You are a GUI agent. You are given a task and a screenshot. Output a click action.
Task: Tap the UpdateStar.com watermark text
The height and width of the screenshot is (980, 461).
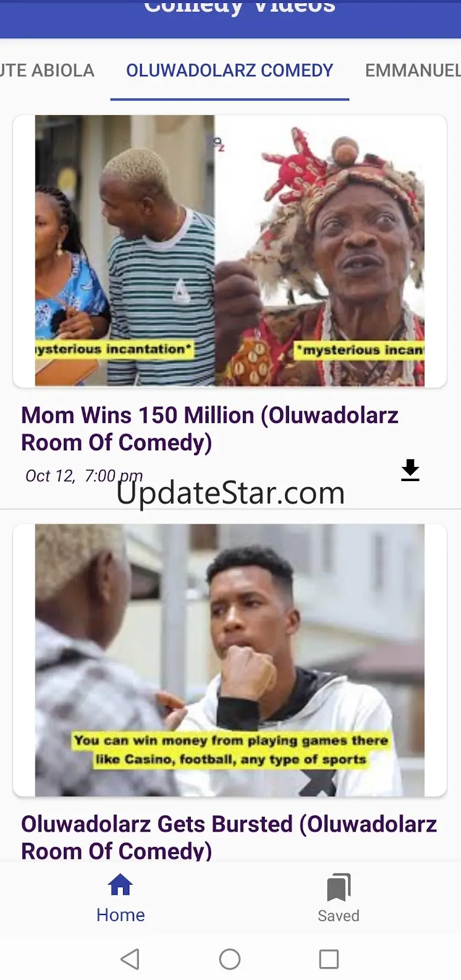pos(230,493)
